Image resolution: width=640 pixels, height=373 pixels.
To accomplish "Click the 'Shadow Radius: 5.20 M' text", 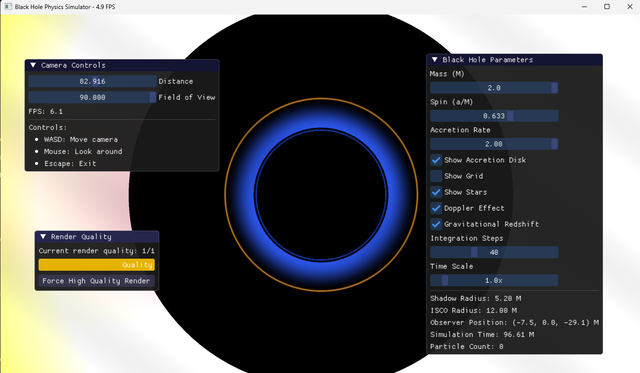I will tap(476, 298).
